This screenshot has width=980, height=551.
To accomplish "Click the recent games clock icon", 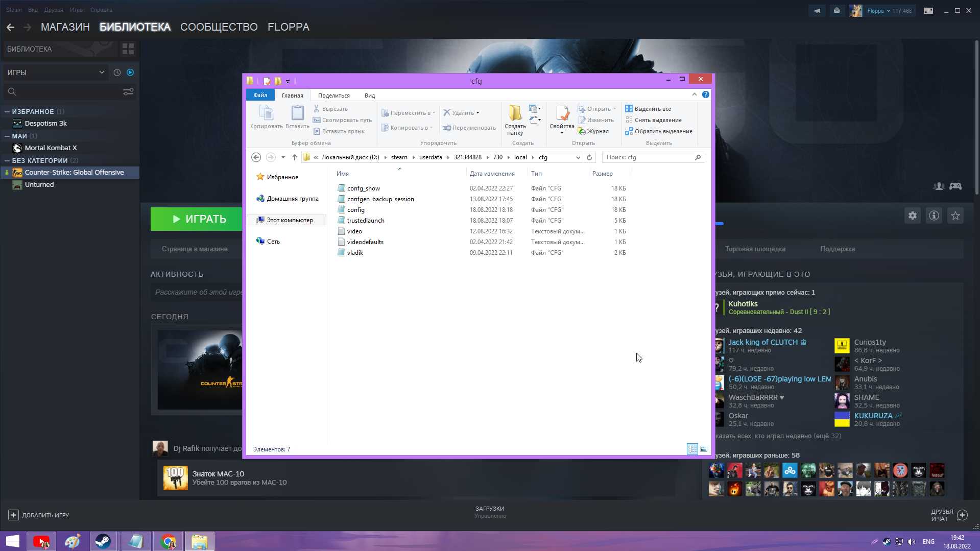I will tap(117, 73).
